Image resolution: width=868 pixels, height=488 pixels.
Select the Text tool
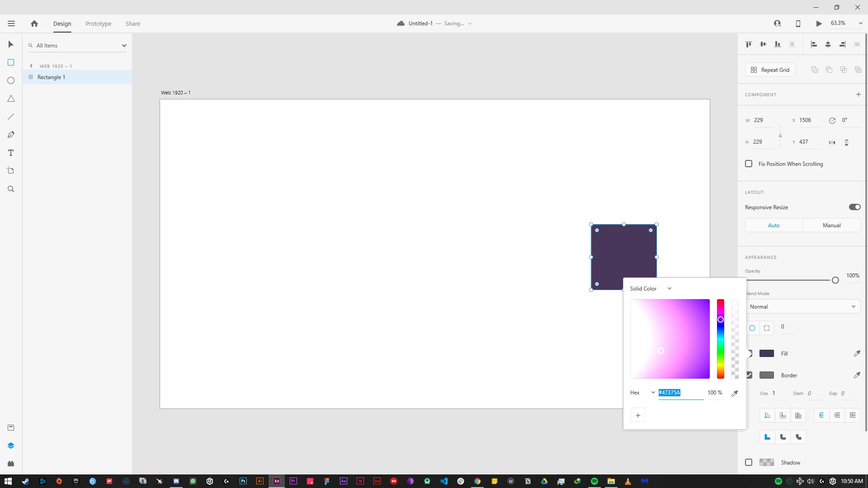pyautogui.click(x=11, y=153)
